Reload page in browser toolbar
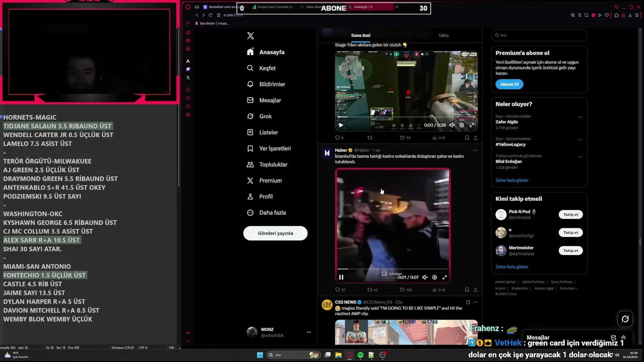This screenshot has width=644, height=362. point(210,15)
